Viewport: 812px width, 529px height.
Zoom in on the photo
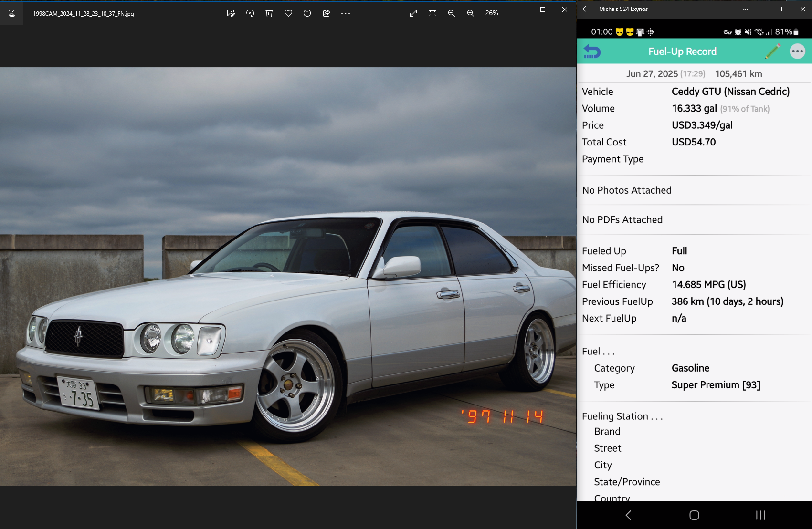pos(471,13)
